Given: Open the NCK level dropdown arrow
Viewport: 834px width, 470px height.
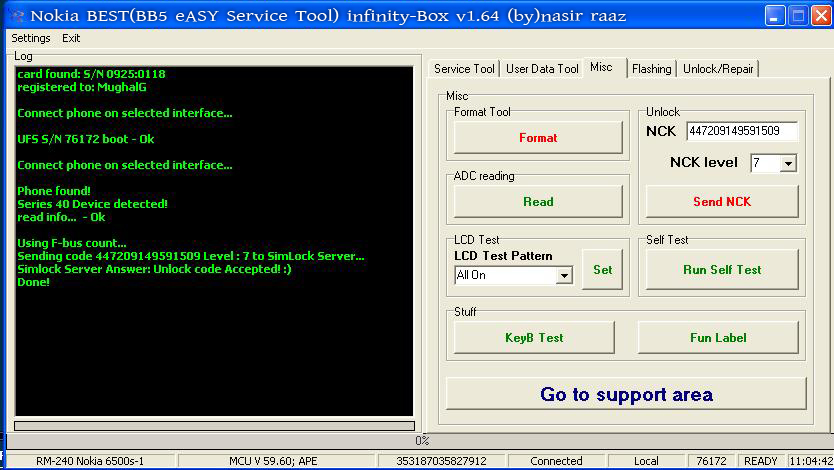Looking at the screenshot, I should click(x=788, y=163).
